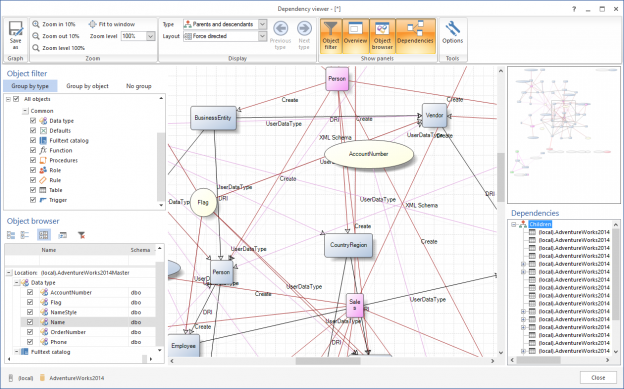Click the Close button
The height and width of the screenshot is (389, 624).
pos(598,377)
